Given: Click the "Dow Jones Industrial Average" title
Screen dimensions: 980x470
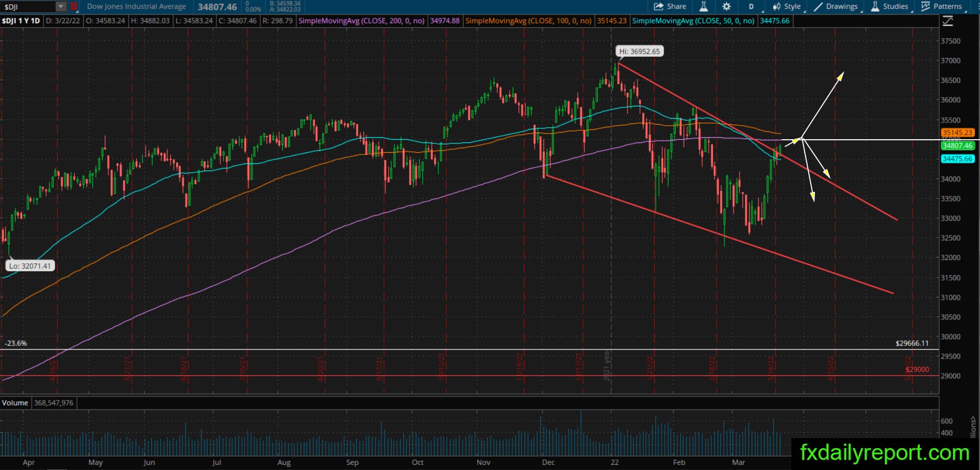Looking at the screenshot, I should (136, 7).
